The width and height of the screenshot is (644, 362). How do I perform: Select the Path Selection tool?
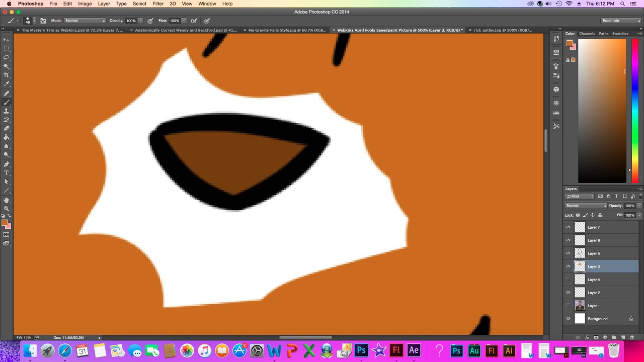click(7, 182)
